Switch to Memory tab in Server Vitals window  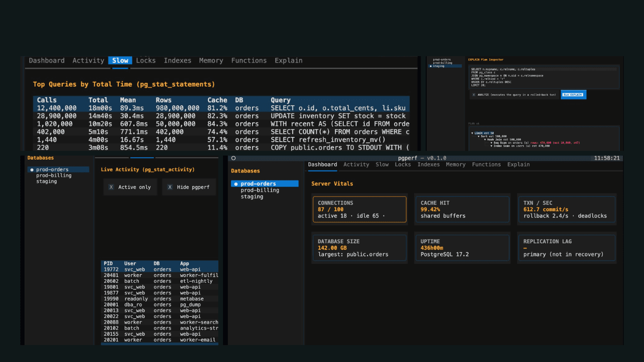(x=456, y=165)
